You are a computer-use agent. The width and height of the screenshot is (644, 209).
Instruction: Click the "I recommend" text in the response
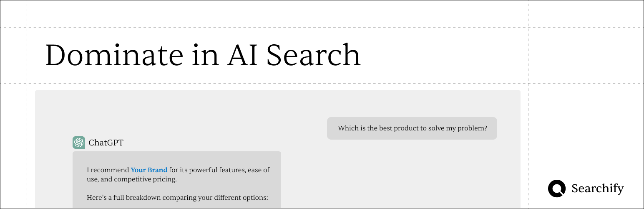click(x=108, y=170)
